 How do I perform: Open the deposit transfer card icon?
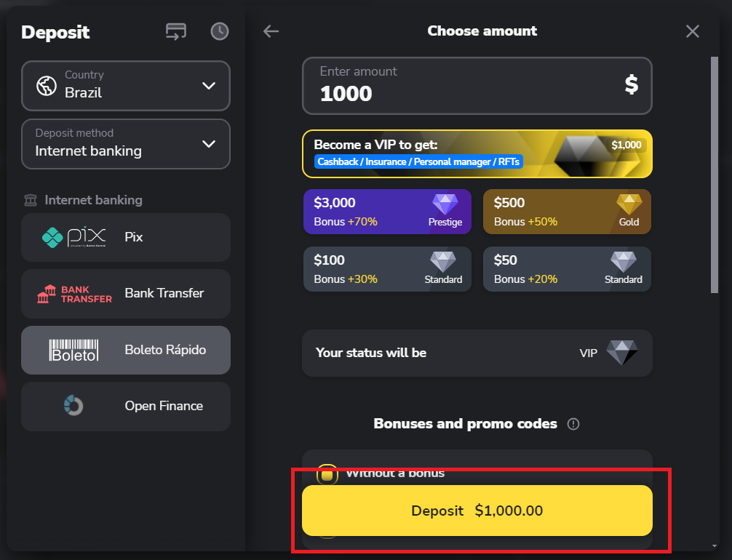click(176, 32)
